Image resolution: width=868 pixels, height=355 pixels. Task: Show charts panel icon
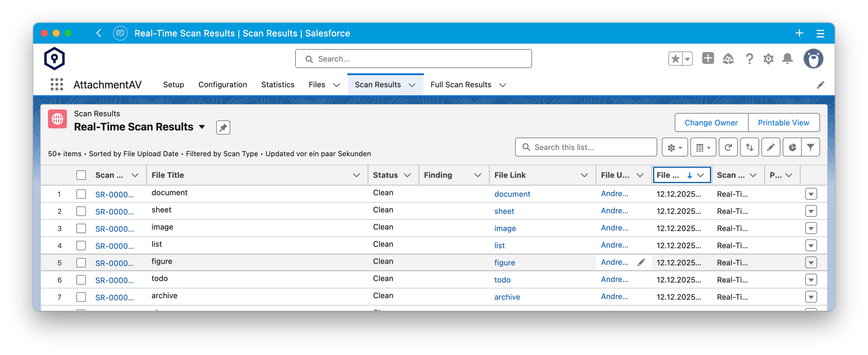(792, 147)
